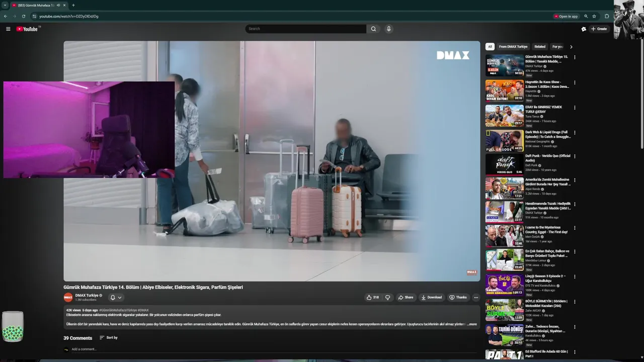Image resolution: width=644 pixels, height=362 pixels.
Task: Open options for Dark Web & Liquid Drugs
Action: [x=575, y=133]
